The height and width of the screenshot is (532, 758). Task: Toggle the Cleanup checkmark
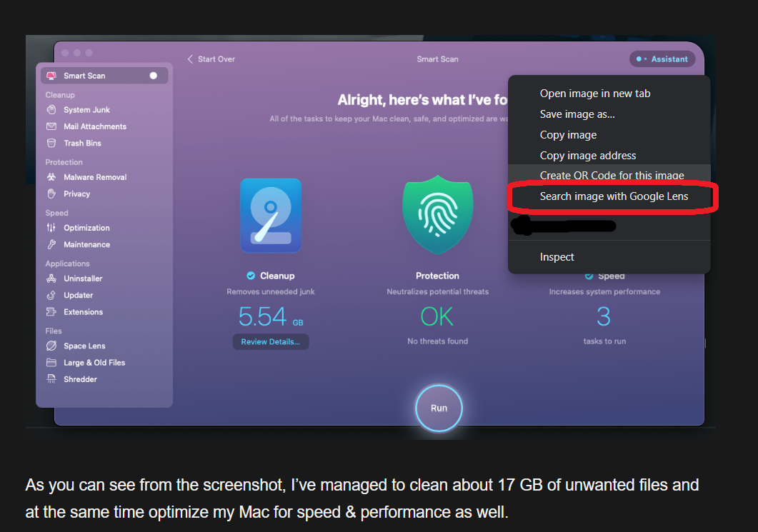[x=251, y=276]
